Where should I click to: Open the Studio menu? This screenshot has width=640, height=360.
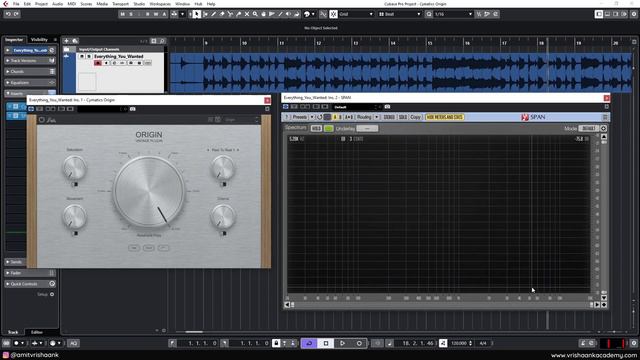click(x=139, y=4)
